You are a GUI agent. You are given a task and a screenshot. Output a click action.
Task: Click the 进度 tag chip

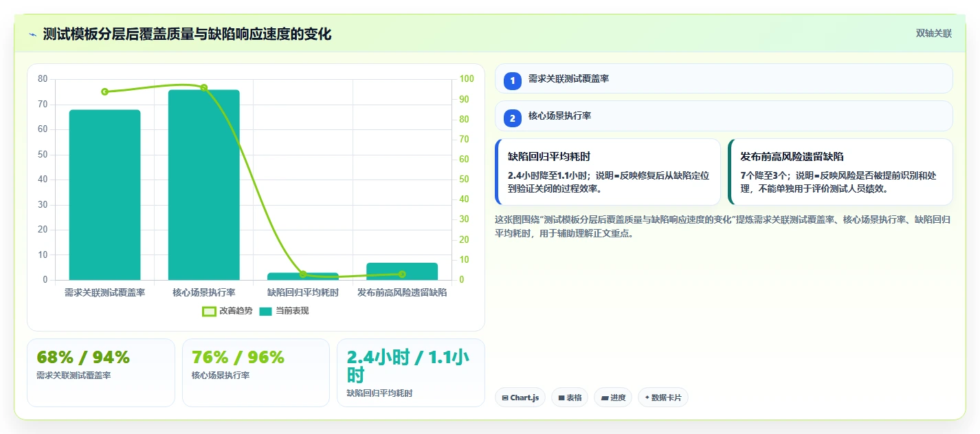point(612,398)
